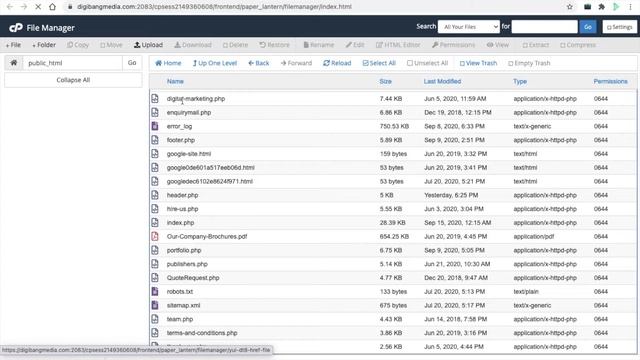Click Edit in the toolbar
Screen dimensions: 640x360
click(x=355, y=45)
